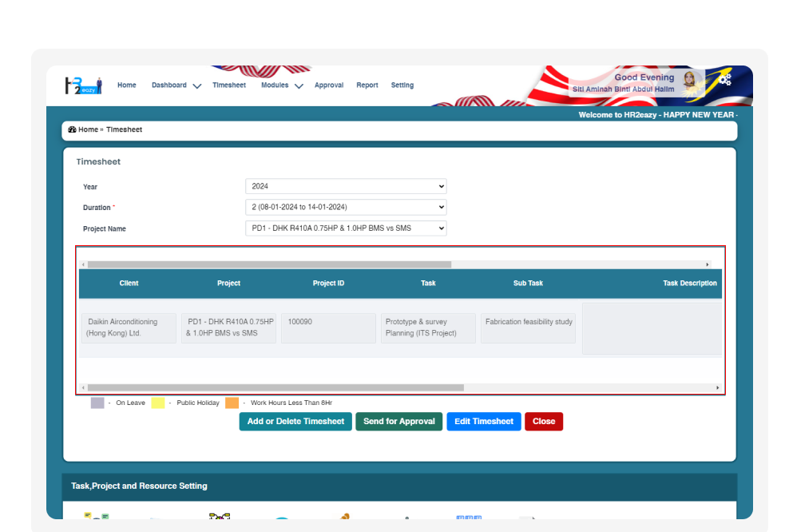Expand the Modules menu
The width and height of the screenshot is (785, 532).
click(281, 85)
